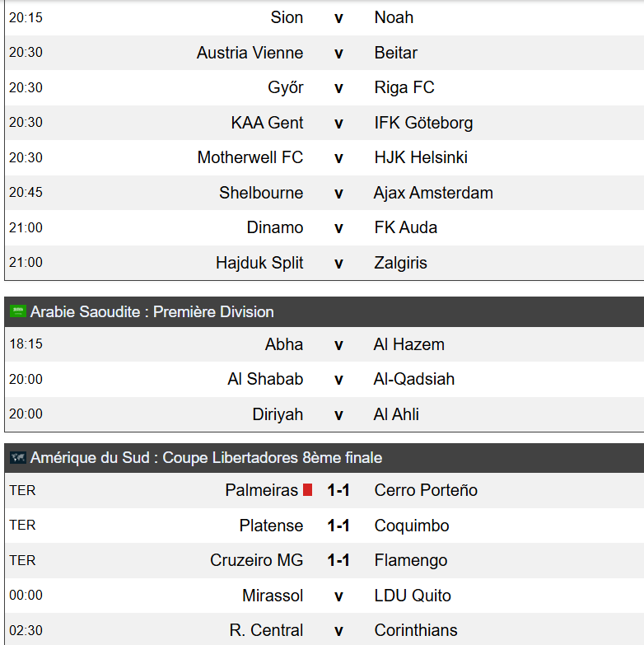644x645 pixels.
Task: Select the Hajduk Split team name
Action: tap(259, 263)
